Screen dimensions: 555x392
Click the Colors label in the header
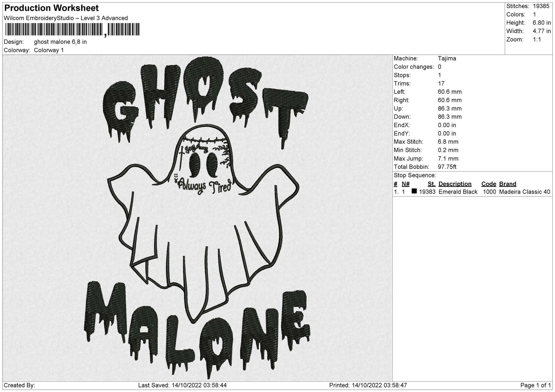point(516,15)
